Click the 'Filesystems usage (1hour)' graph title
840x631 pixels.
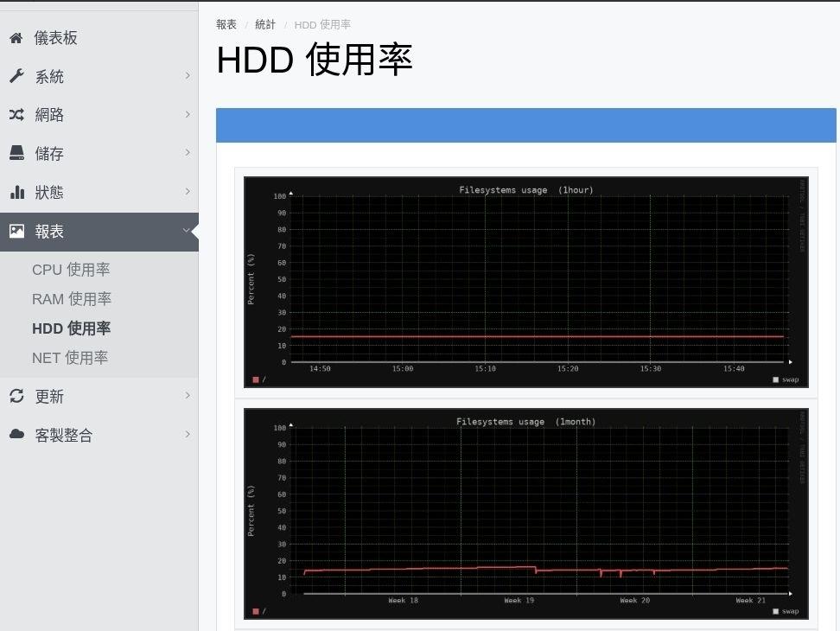pos(526,190)
